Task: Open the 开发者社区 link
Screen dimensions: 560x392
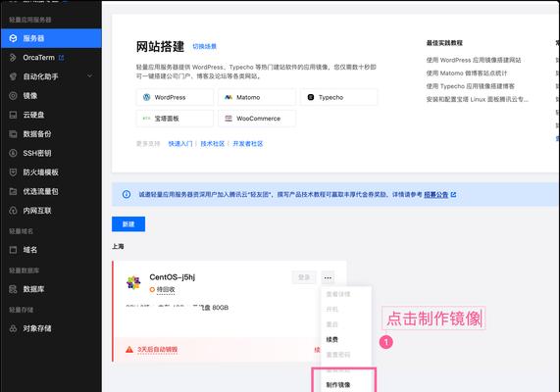Action: (x=248, y=143)
